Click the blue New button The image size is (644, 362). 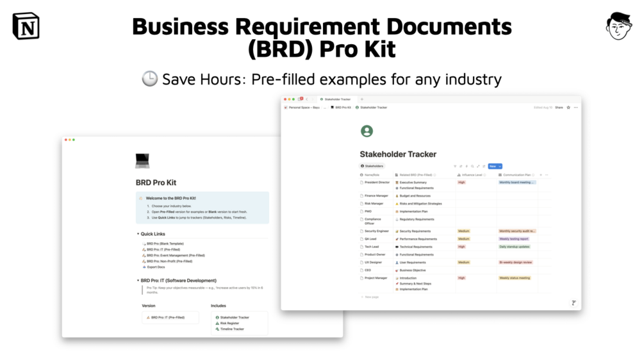pos(493,166)
